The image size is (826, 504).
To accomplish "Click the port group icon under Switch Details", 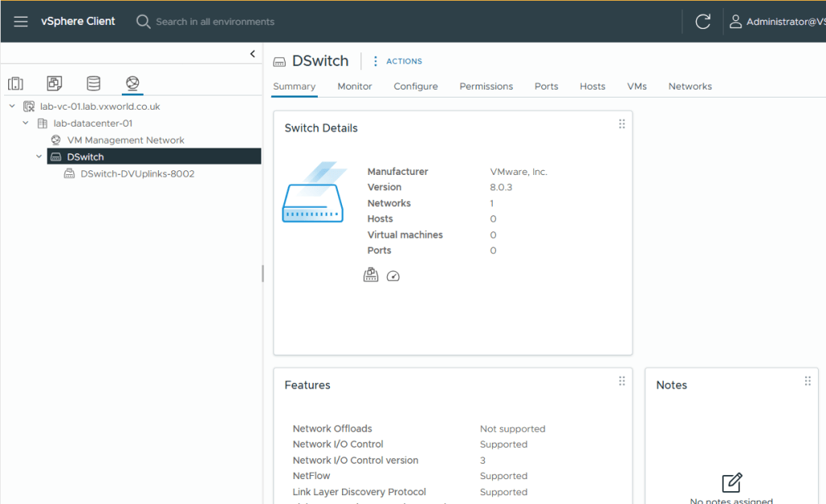I will (370, 275).
